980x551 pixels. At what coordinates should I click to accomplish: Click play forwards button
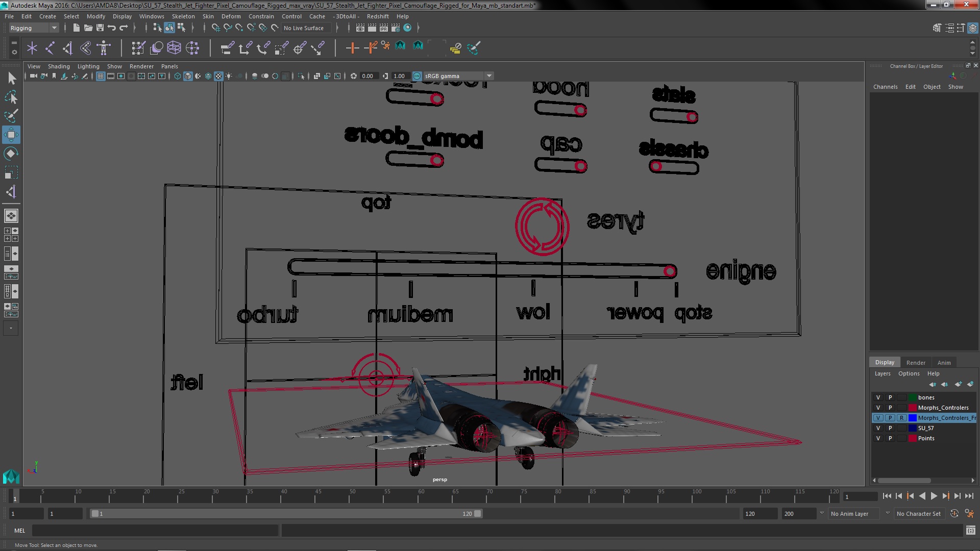point(934,496)
